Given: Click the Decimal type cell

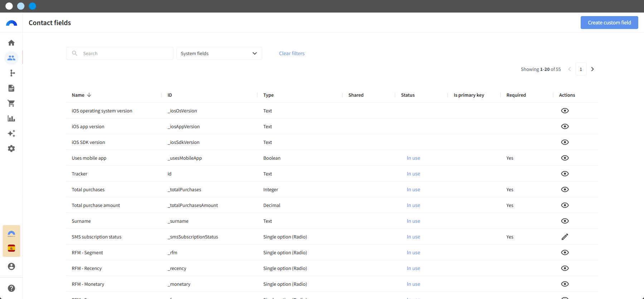Looking at the screenshot, I should pos(272,205).
